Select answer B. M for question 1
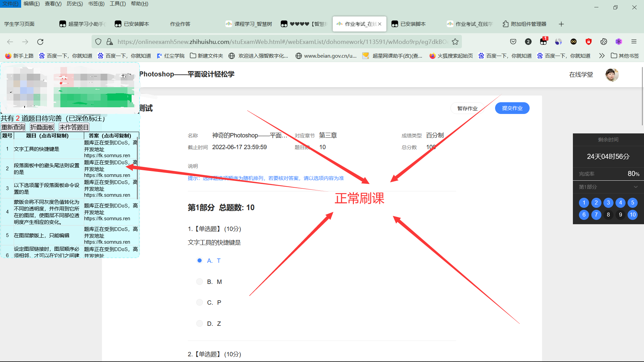The width and height of the screenshot is (644, 362). [200, 282]
